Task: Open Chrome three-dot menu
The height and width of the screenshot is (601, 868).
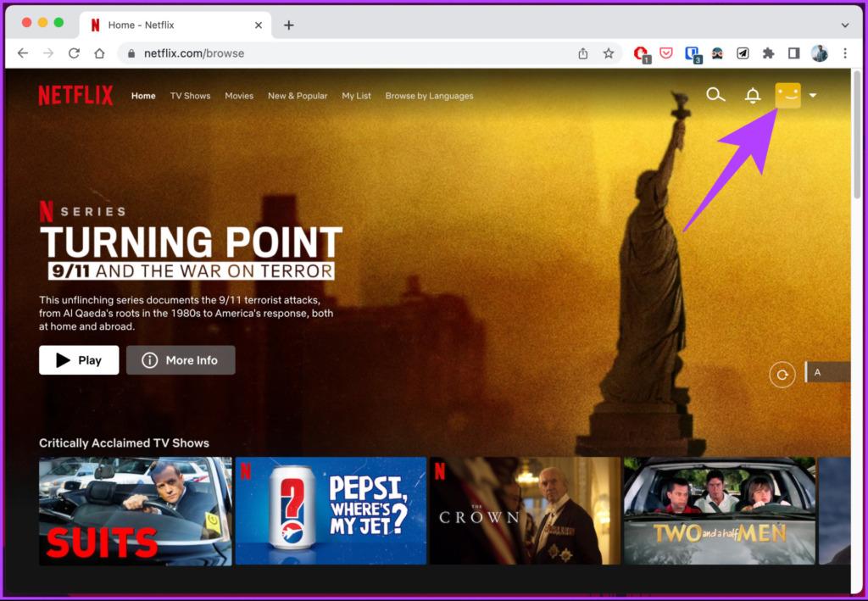Action: 845,53
